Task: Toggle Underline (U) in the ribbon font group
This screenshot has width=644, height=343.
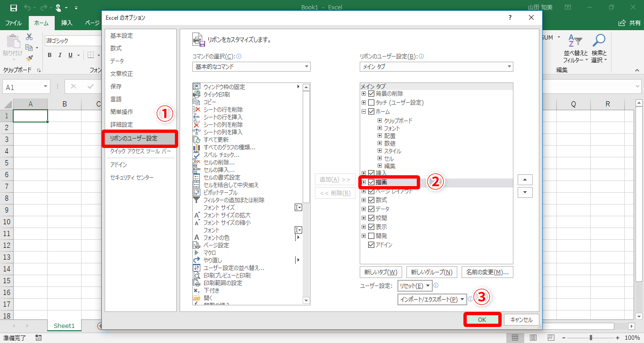Action: [x=71, y=55]
